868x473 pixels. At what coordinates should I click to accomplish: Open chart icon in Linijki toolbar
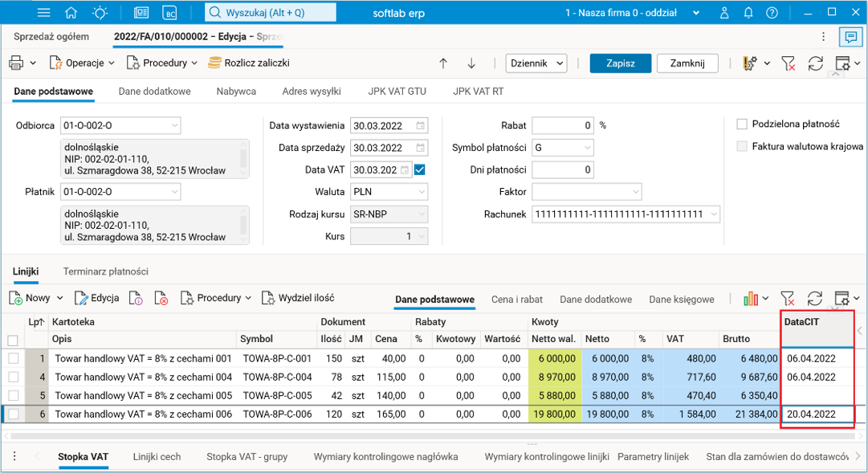tap(751, 299)
